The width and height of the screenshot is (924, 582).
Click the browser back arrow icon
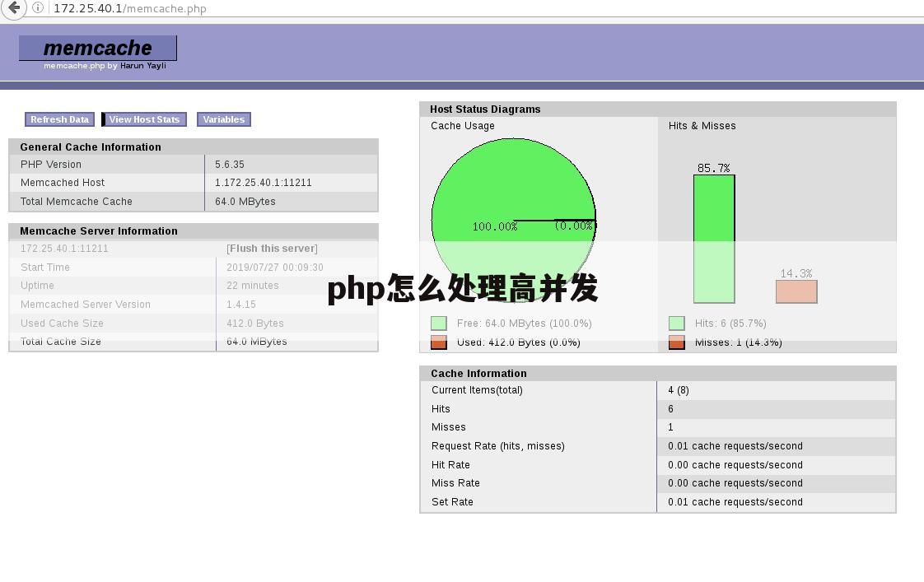point(13,7)
